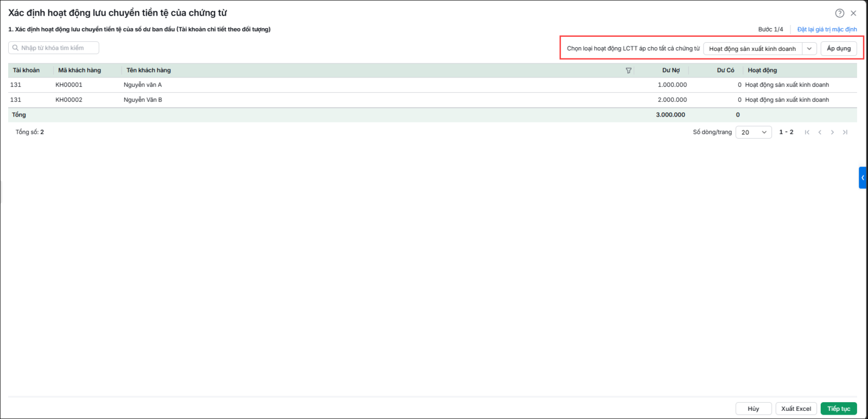Open the help question mark icon
Viewport: 868px width, 419px height.
(x=839, y=13)
